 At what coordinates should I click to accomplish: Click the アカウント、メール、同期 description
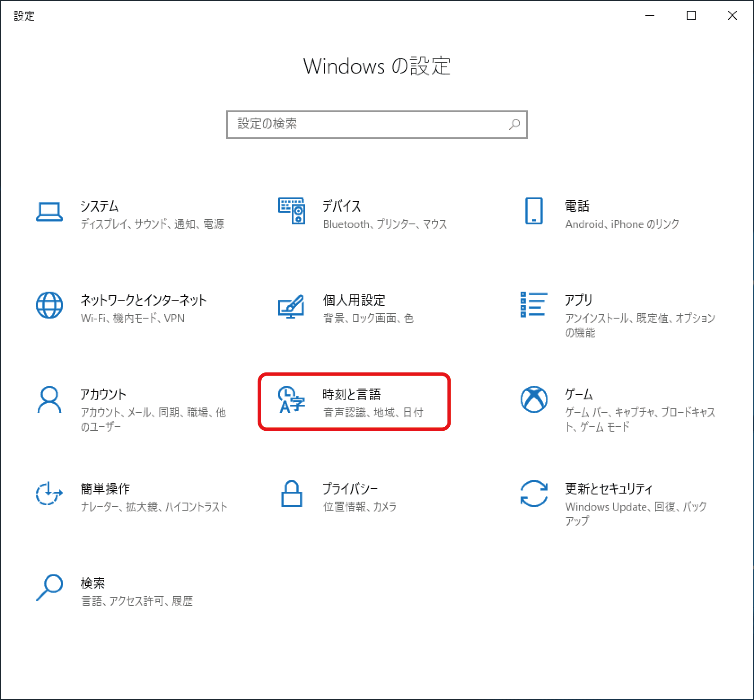[153, 420]
